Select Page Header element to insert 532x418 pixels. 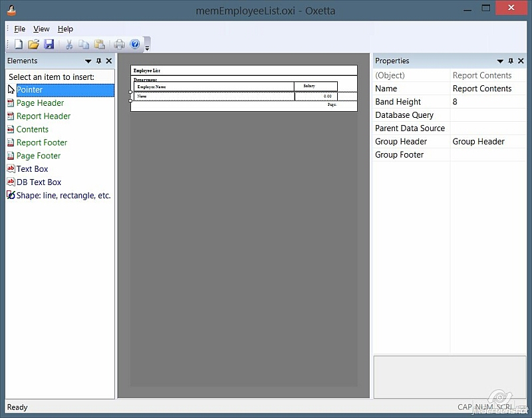[x=40, y=103]
